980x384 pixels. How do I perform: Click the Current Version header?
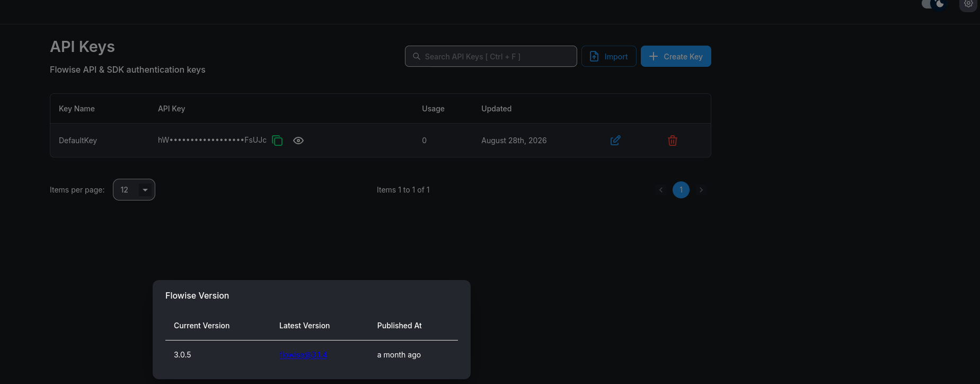tap(202, 326)
